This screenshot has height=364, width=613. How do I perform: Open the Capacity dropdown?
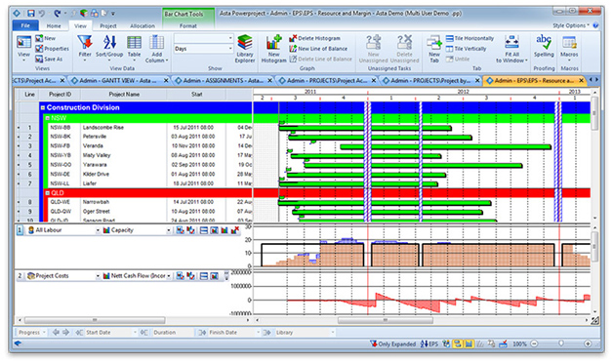click(169, 230)
